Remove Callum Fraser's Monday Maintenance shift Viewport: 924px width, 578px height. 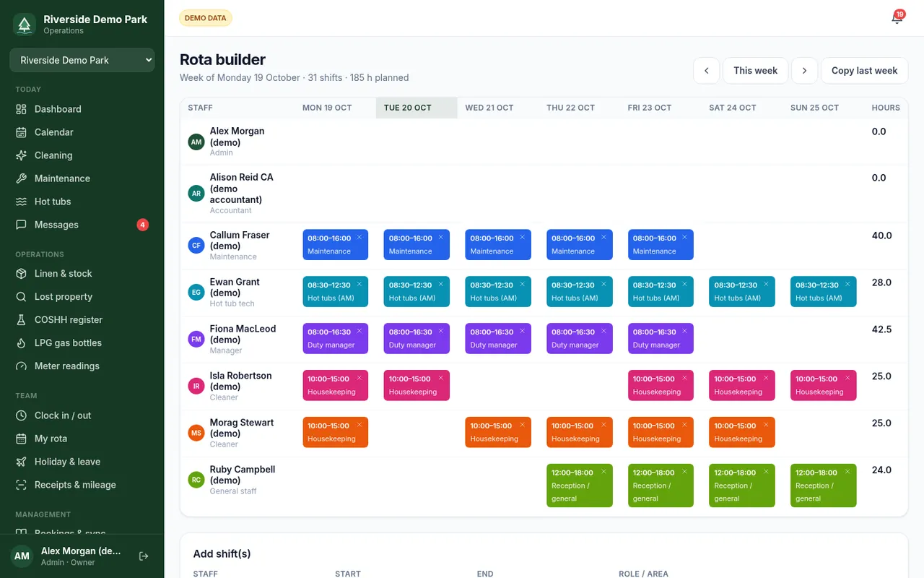(359, 237)
